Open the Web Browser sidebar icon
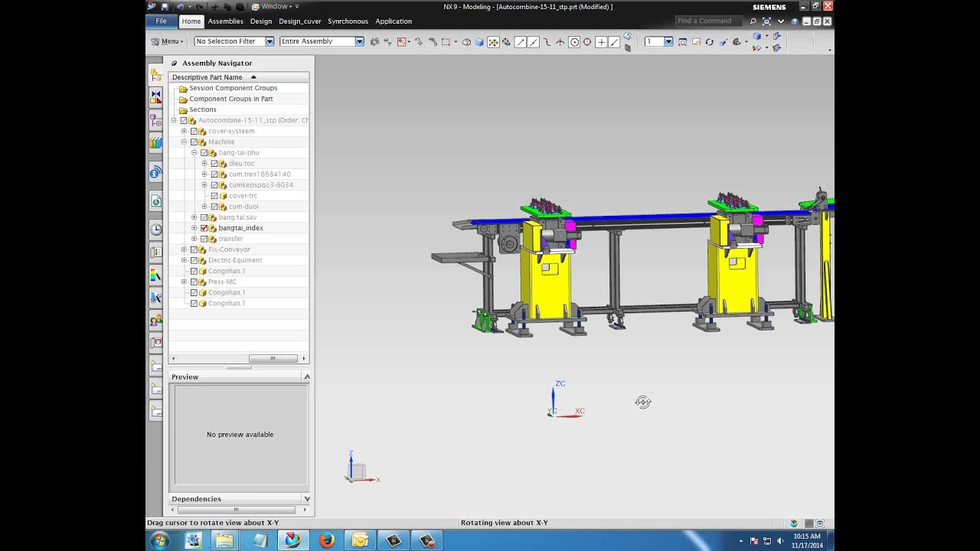The image size is (980, 551). tap(156, 201)
